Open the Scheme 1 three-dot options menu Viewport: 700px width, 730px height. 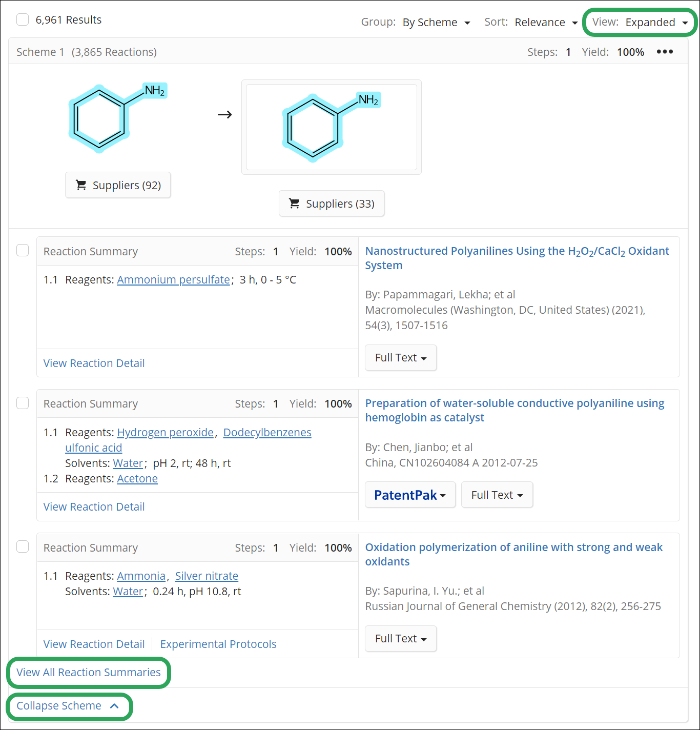click(x=665, y=52)
